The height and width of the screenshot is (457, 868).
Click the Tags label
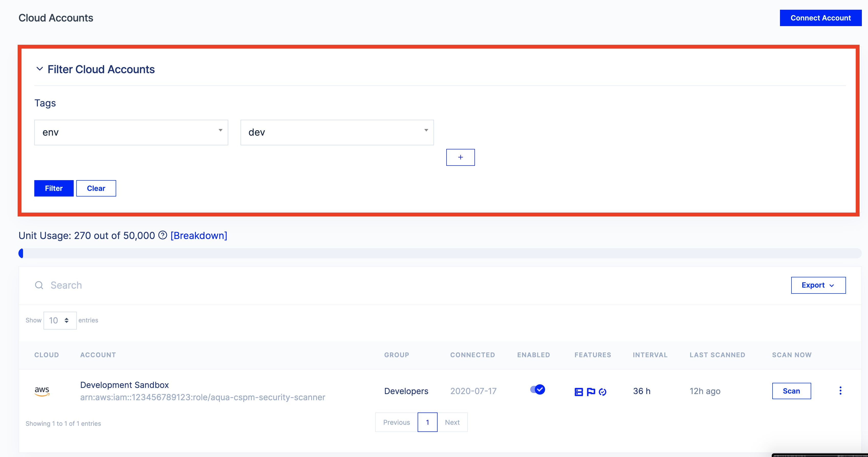pyautogui.click(x=45, y=103)
